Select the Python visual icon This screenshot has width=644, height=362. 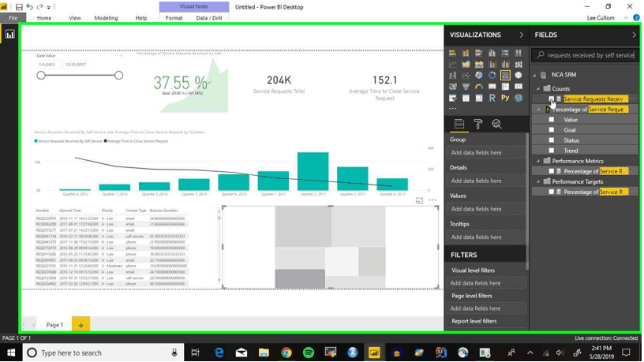tap(505, 98)
